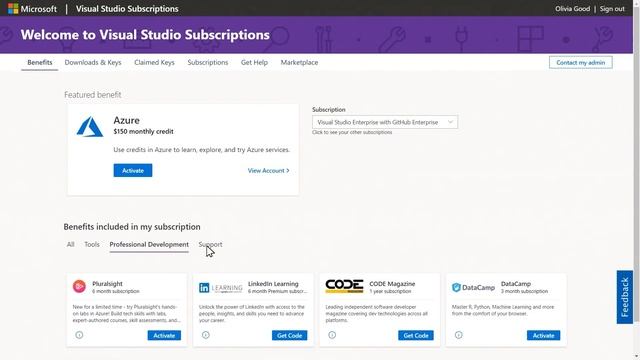Screen dimensions: 640x360
Task: Click the "$150 monthly credit" text
Action: [x=143, y=131]
